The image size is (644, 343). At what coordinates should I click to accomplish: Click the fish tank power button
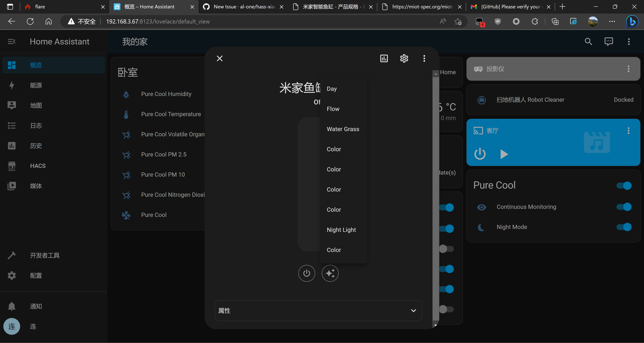307,273
